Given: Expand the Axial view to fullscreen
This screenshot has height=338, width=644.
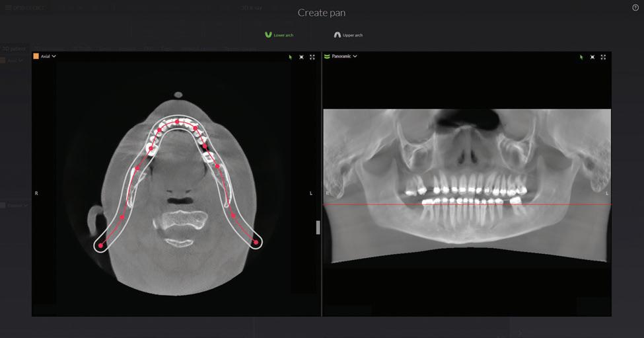Looking at the screenshot, I should [312, 57].
